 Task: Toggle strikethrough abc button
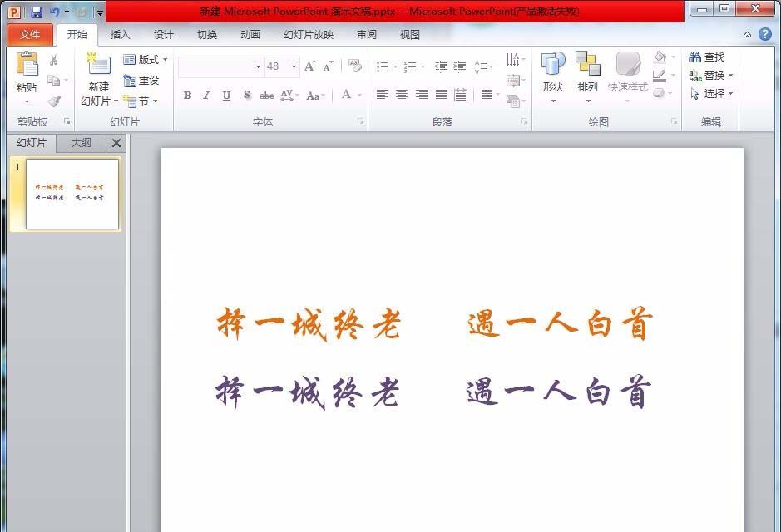[x=266, y=95]
